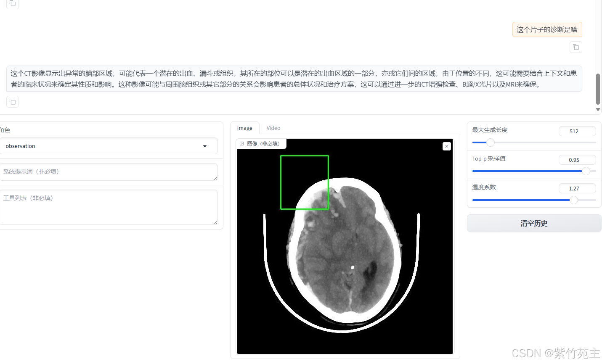Copy the user message 这个片子的诊断是啥
The height and width of the screenshot is (364, 602).
pyautogui.click(x=575, y=47)
